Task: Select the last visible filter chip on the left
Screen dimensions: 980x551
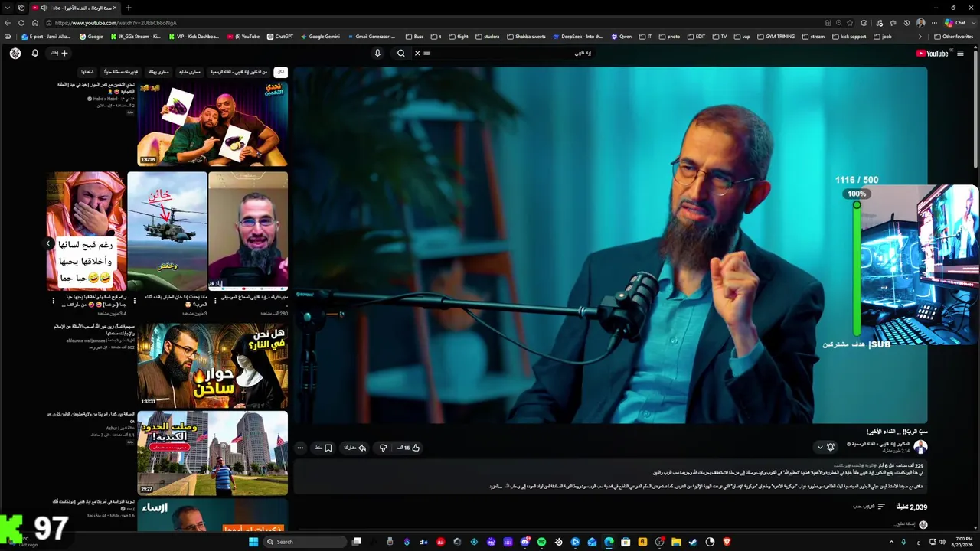Action: [87, 72]
